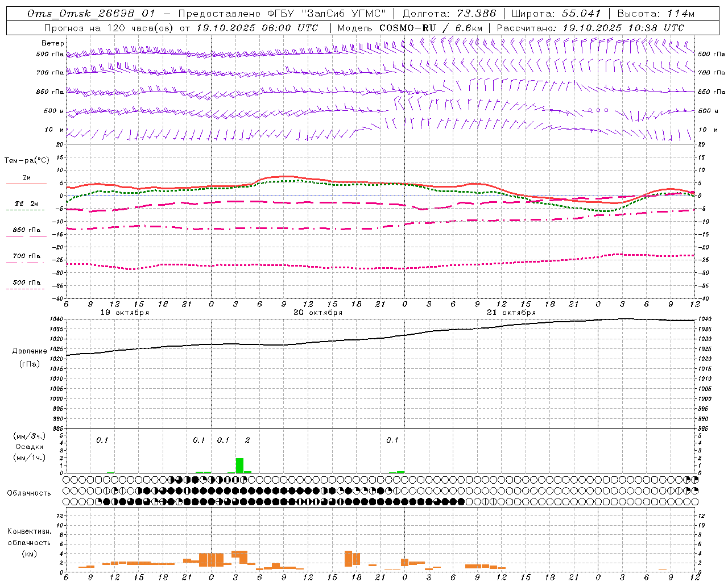Viewport: 728px width, 582px height.
Task: Click the red 2м legend line sample
Action: 26,184
